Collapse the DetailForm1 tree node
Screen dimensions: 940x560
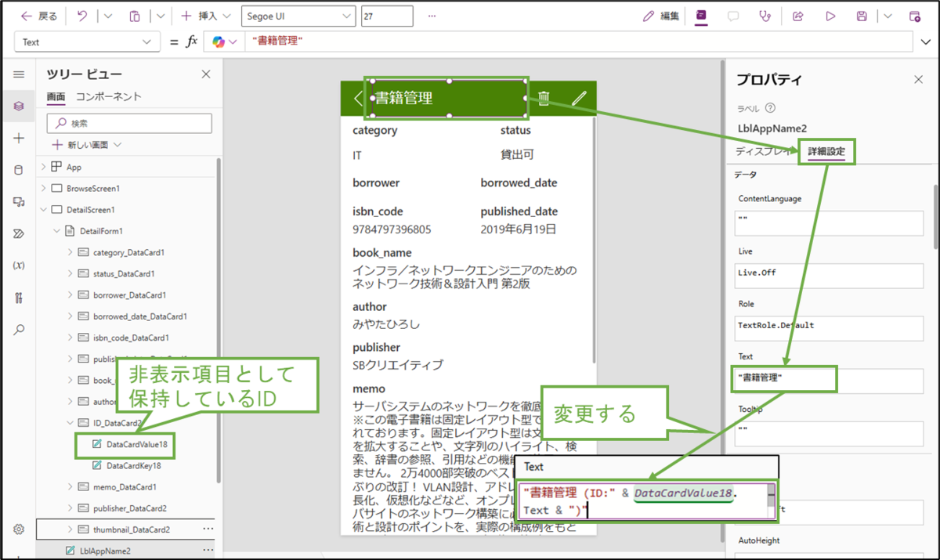[x=56, y=231]
